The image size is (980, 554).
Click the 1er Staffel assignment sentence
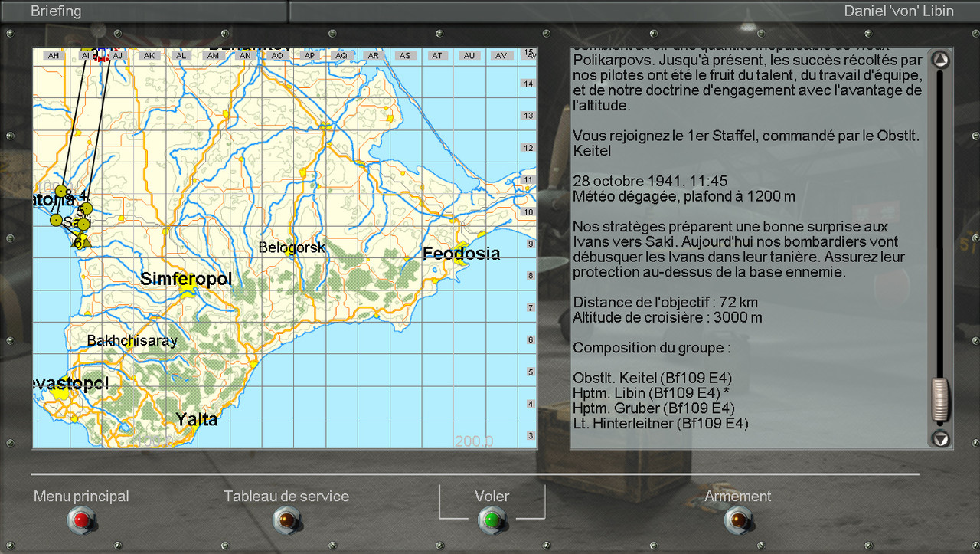click(746, 143)
